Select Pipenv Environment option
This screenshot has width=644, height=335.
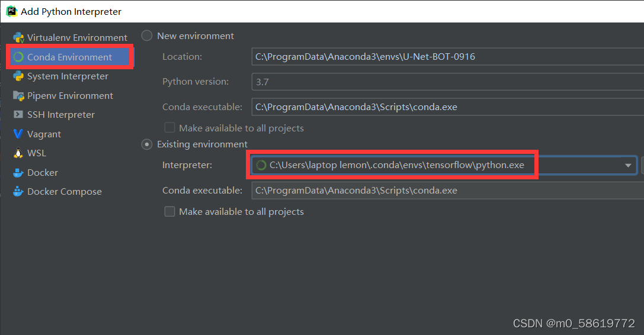(x=71, y=96)
